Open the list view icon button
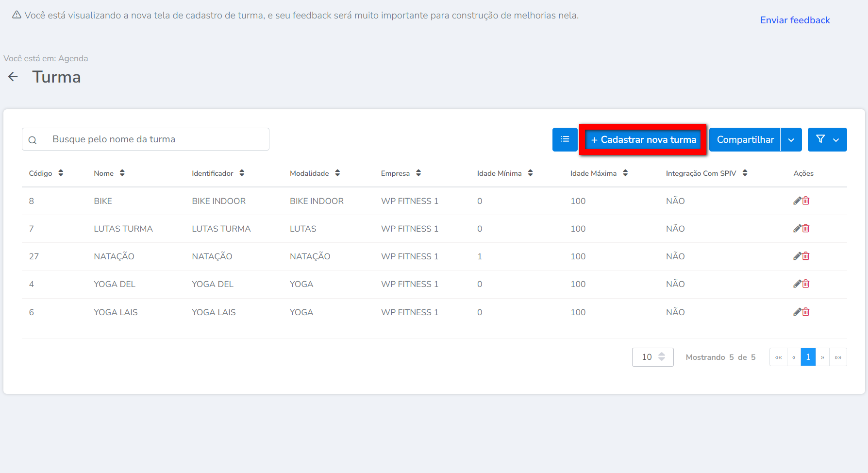Image resolution: width=868 pixels, height=473 pixels. click(x=565, y=139)
